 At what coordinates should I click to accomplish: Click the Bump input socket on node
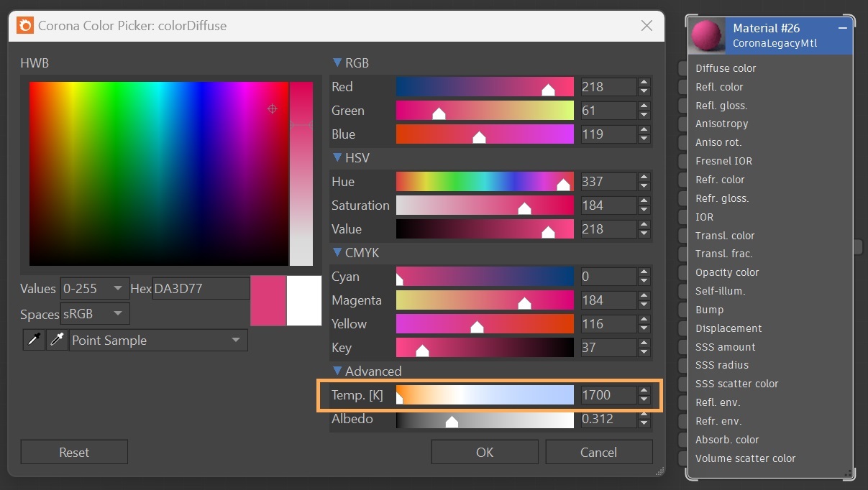click(x=682, y=310)
